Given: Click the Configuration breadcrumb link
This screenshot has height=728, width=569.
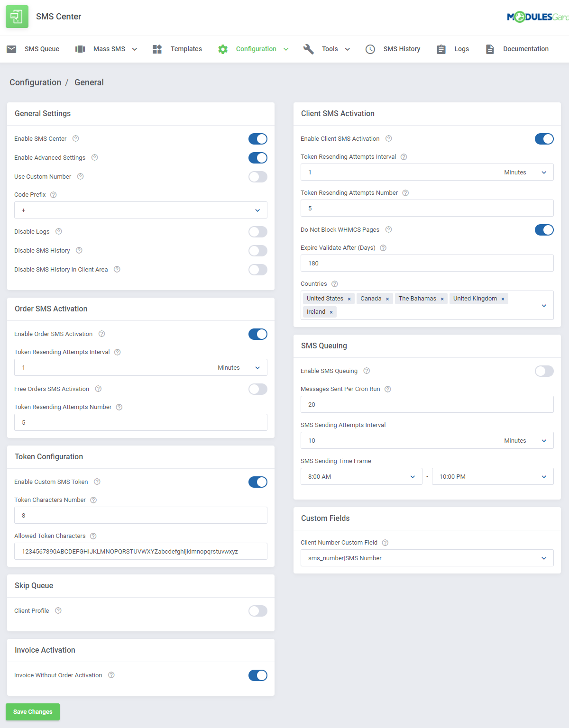Looking at the screenshot, I should point(35,82).
